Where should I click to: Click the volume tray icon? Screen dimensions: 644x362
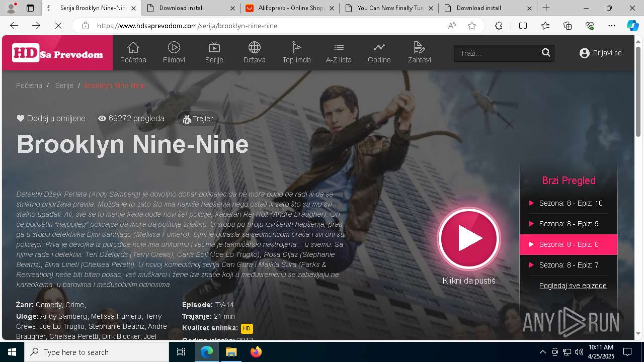click(x=579, y=352)
